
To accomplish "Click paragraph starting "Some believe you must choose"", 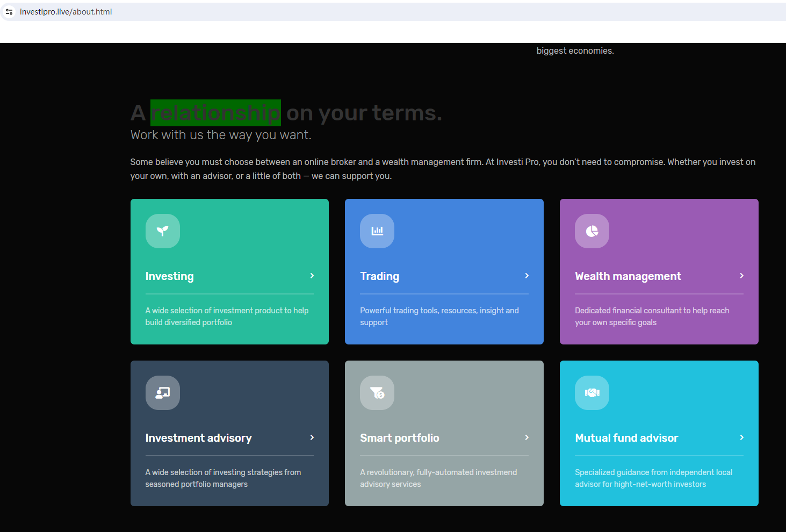I will point(443,169).
